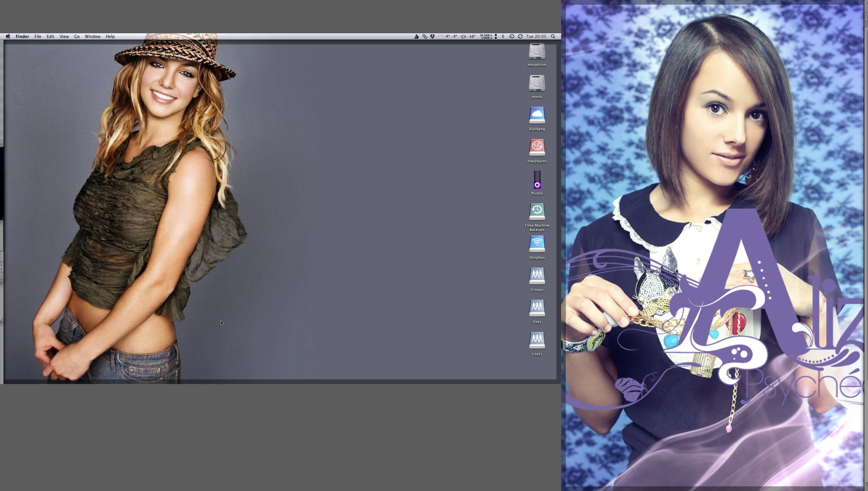Open the Time Machine status menu
This screenshot has height=491, width=868.
511,37
